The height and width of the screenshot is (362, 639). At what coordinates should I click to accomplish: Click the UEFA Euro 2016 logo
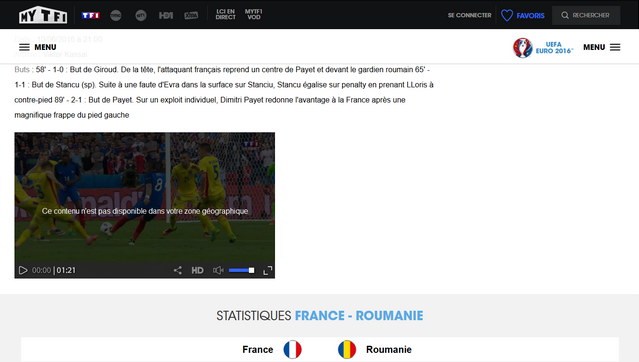click(543, 48)
